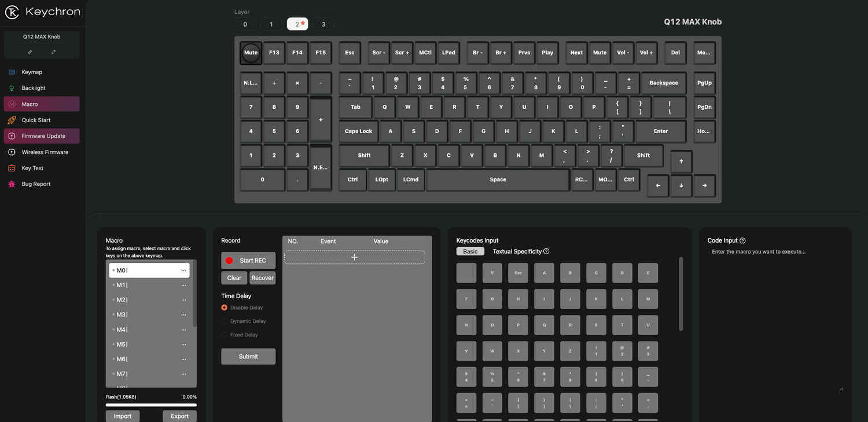The image size is (868, 422).
Task: Click the Bug Report bug icon
Action: point(12,184)
